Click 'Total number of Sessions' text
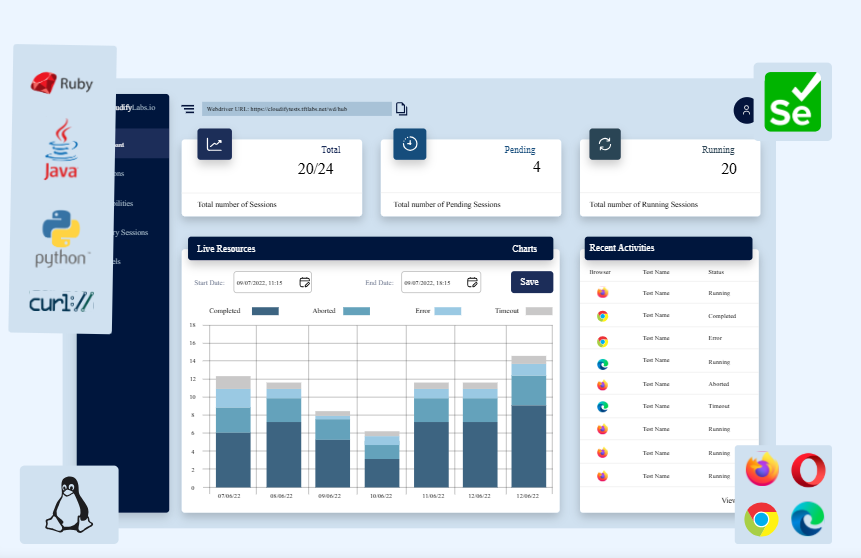Viewport: 861px width, 558px height. click(x=237, y=204)
